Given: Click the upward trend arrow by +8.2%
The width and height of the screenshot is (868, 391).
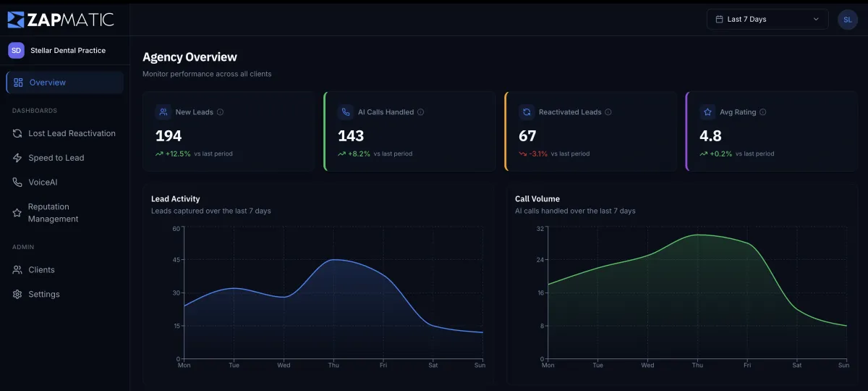Looking at the screenshot, I should [x=341, y=154].
